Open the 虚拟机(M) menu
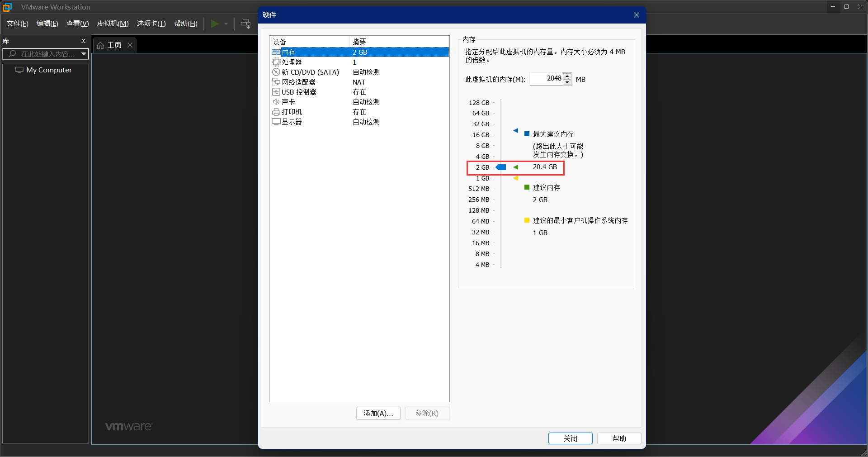Screen dimensions: 868x457 point(113,24)
